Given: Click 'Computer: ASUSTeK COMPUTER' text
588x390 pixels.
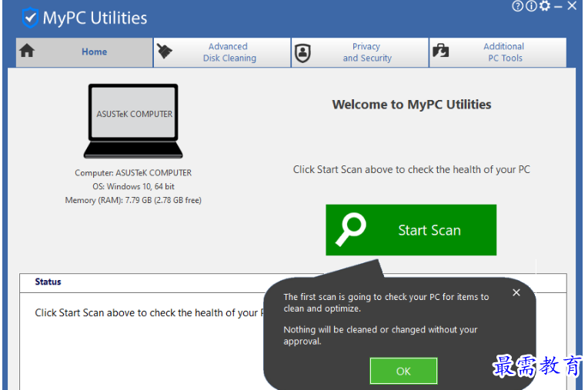Looking at the screenshot, I should click(133, 173).
